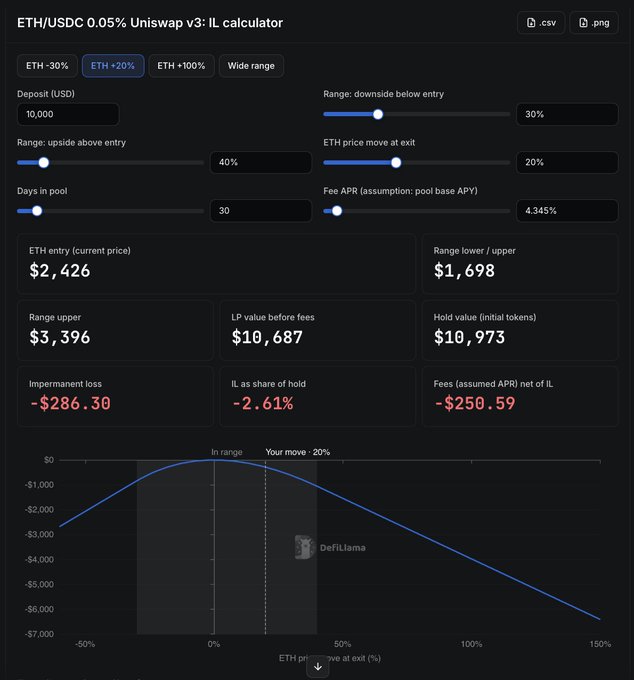The height and width of the screenshot is (680, 634).
Task: Edit the 20% price move field
Action: tap(567, 163)
